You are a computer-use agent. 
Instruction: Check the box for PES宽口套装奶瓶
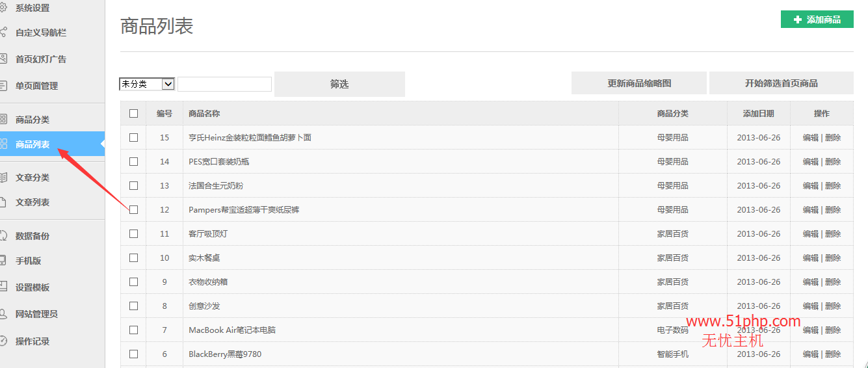tap(134, 161)
